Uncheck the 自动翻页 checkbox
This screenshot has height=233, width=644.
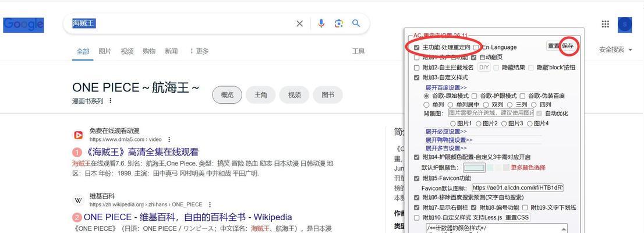(x=474, y=58)
